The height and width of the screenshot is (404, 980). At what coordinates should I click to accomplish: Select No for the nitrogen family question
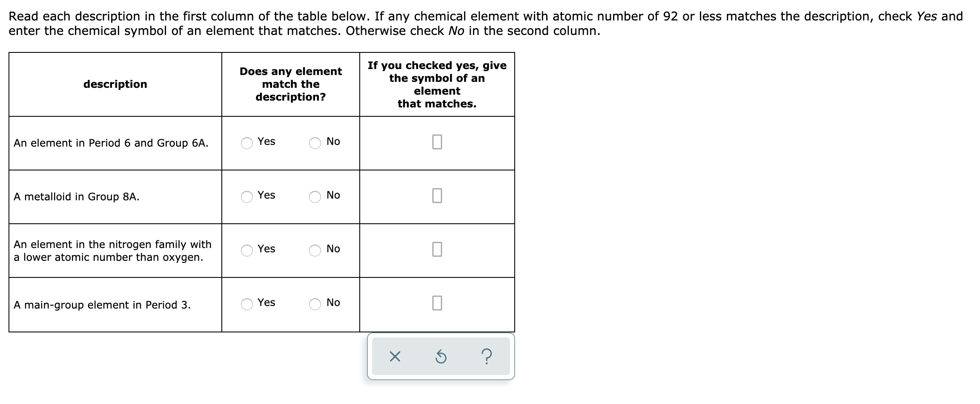[x=314, y=251]
